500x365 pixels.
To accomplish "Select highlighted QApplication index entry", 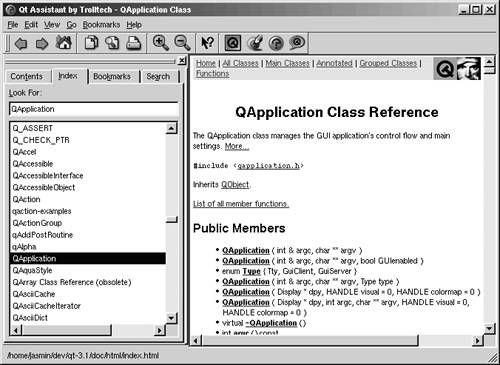I will 88,259.
